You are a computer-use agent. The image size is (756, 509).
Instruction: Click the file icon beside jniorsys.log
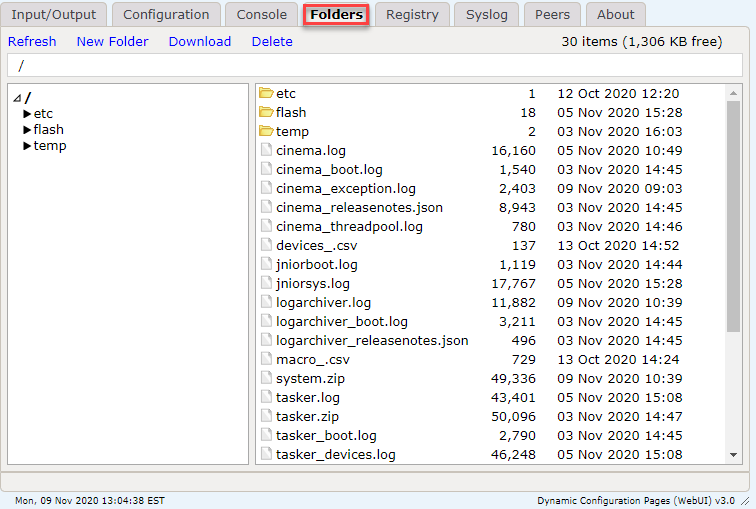click(266, 283)
